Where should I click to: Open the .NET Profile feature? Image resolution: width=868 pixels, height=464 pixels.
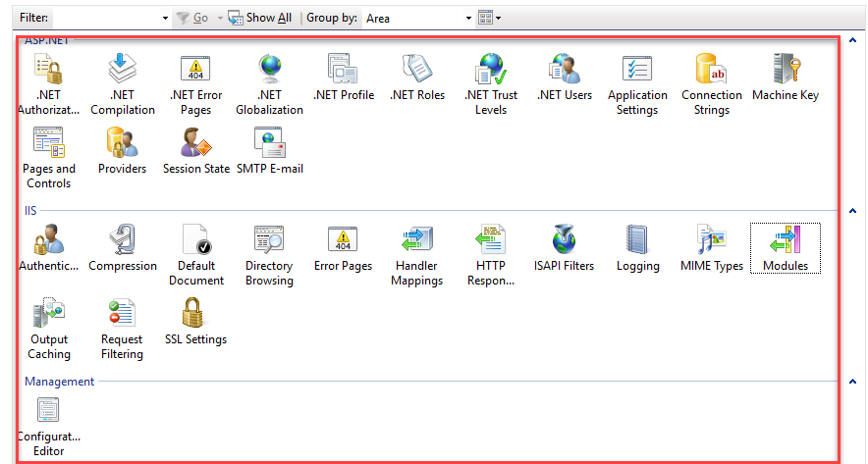[x=344, y=77]
